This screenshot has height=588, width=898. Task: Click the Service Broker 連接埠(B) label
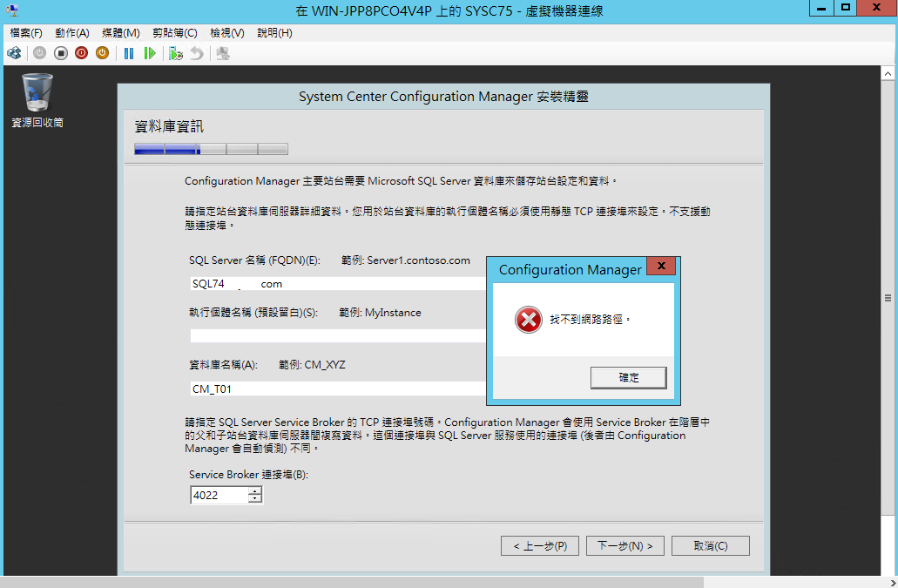[x=248, y=475]
